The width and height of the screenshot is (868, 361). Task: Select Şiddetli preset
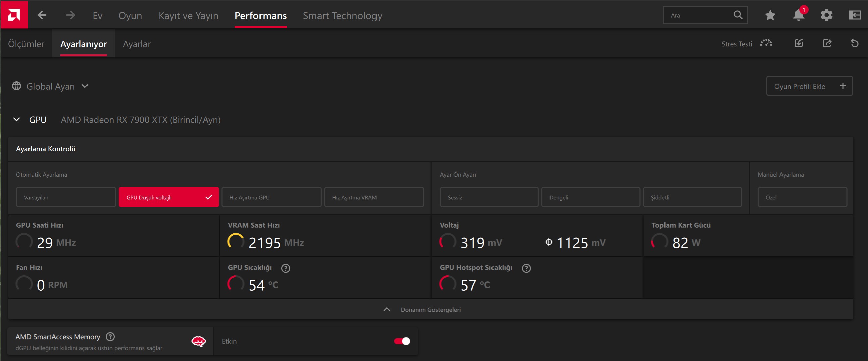tap(692, 197)
